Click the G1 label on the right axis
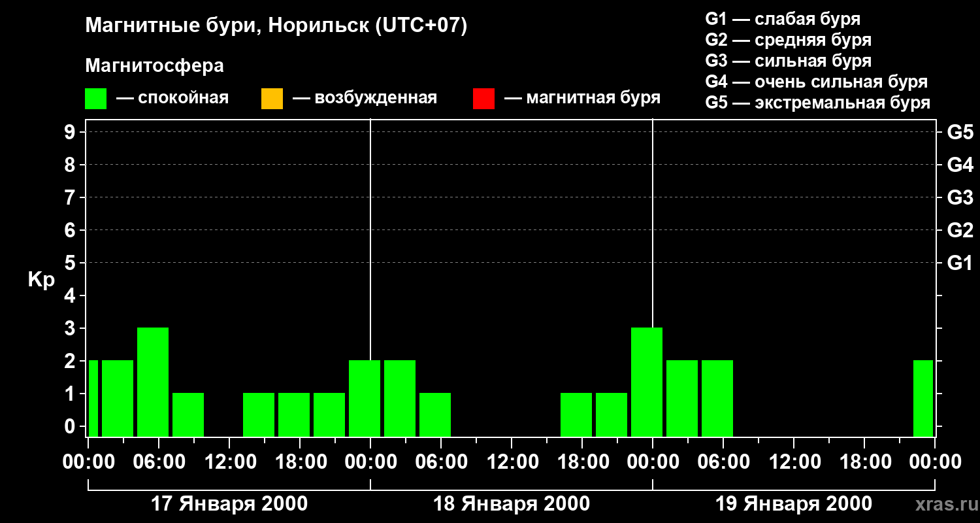This screenshot has width=980, height=523. tap(960, 263)
